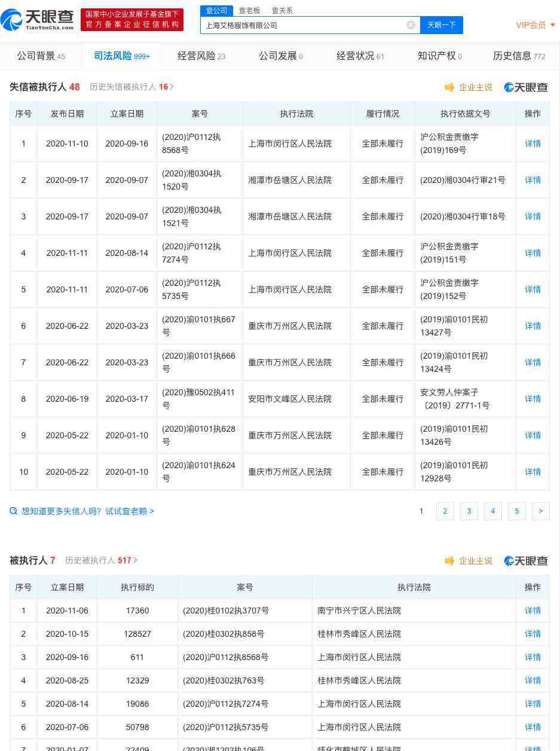The image size is (560, 751).
Task: Open the VIP会员 dropdown
Action: (x=535, y=25)
